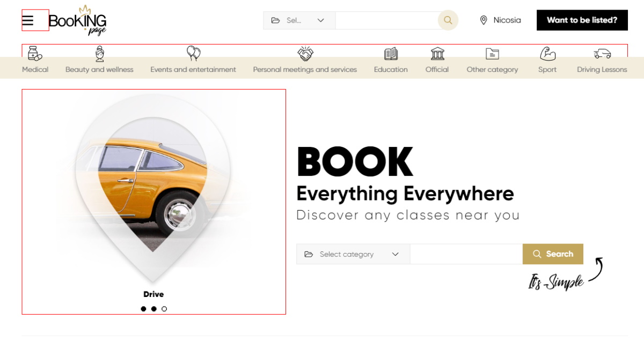Click the Education book icon
This screenshot has height=342, width=644.
391,54
